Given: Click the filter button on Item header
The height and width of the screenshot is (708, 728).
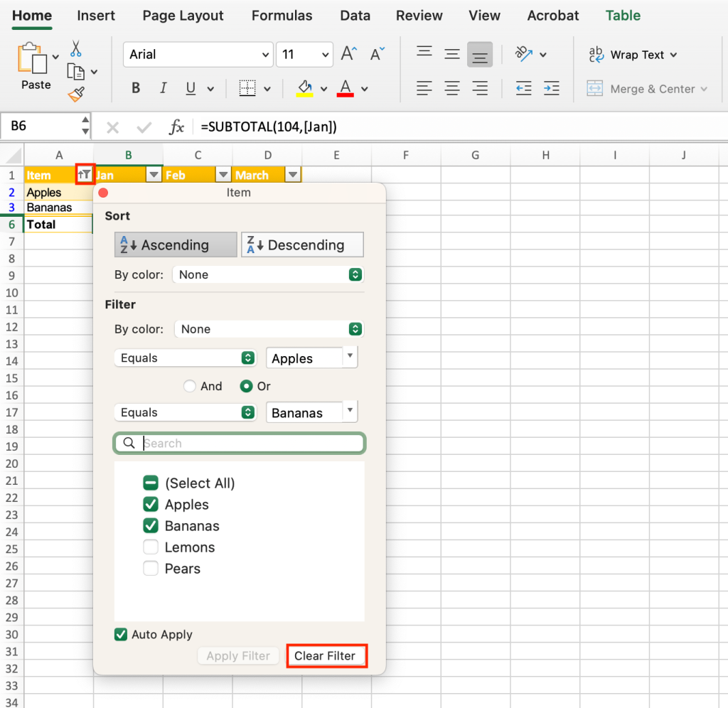Looking at the screenshot, I should click(85, 175).
